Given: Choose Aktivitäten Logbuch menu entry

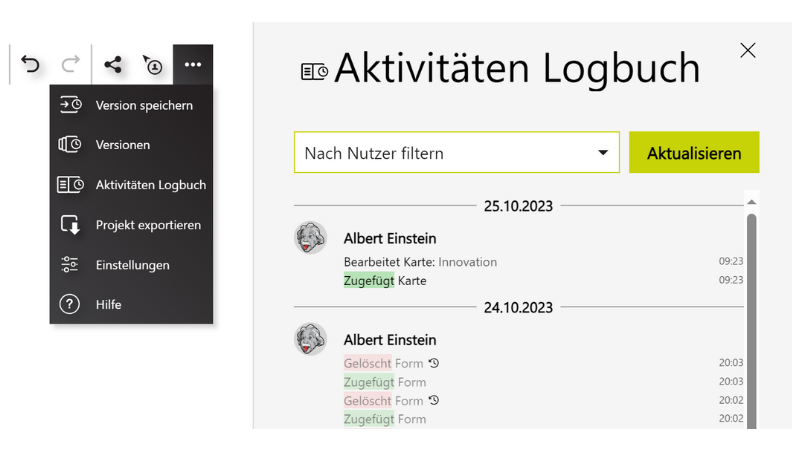Looking at the screenshot, I should (x=131, y=185).
